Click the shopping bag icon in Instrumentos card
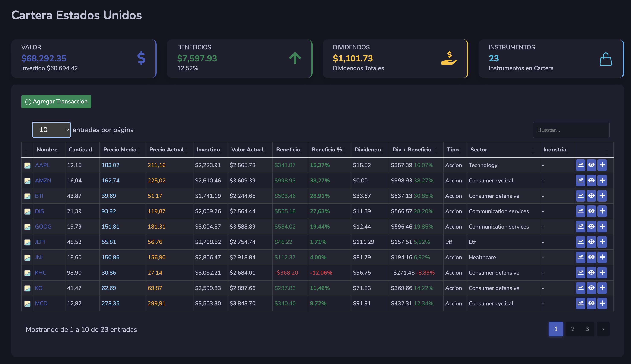631x364 pixels. (605, 59)
